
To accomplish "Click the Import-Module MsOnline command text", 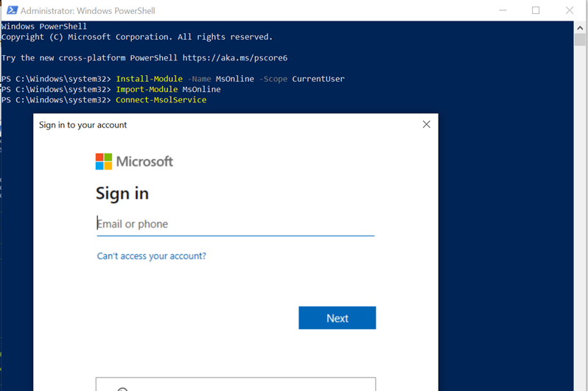I will coord(169,89).
